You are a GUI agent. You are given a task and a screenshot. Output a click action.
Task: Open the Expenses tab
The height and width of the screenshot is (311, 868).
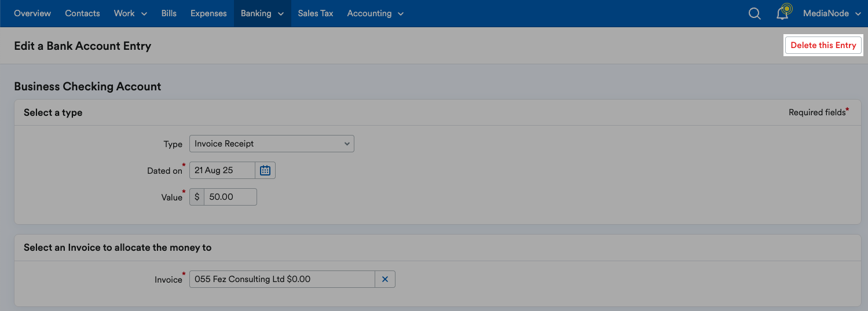click(x=208, y=13)
